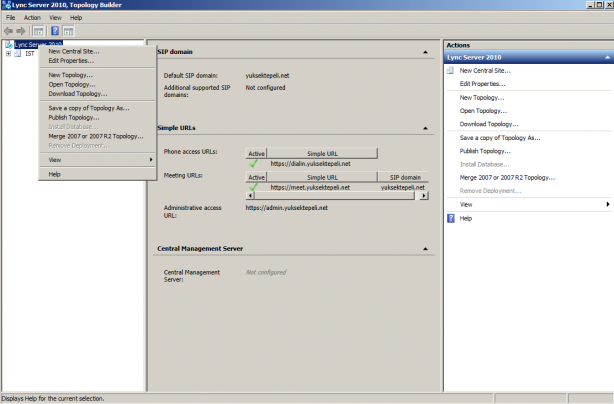Viewport: 614px width, 404px height.
Task: Click the Topology Builder title bar app icon
Action: pyautogui.click(x=6, y=5)
